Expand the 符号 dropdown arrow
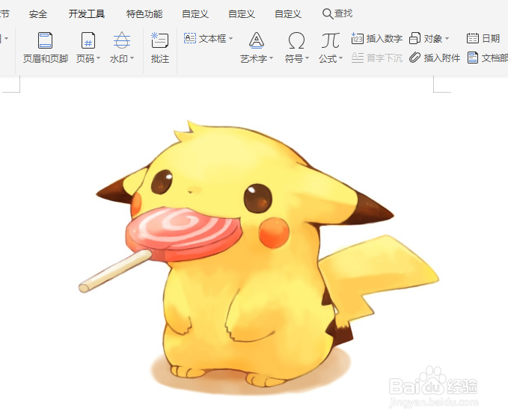 click(307, 58)
